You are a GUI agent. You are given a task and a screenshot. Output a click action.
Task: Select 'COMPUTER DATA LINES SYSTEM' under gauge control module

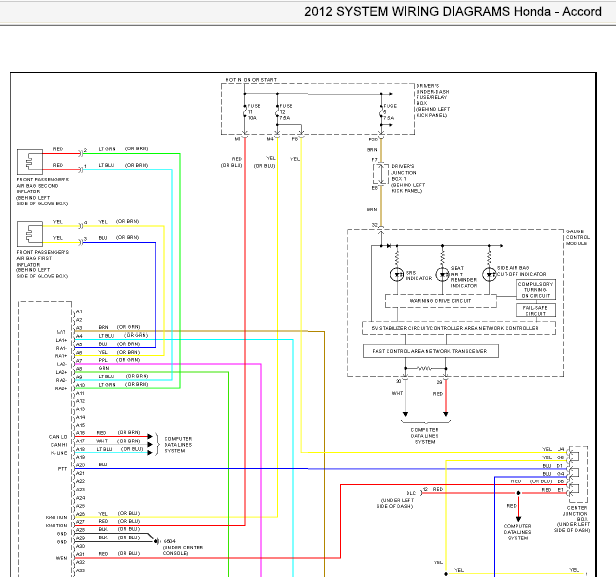[425, 436]
